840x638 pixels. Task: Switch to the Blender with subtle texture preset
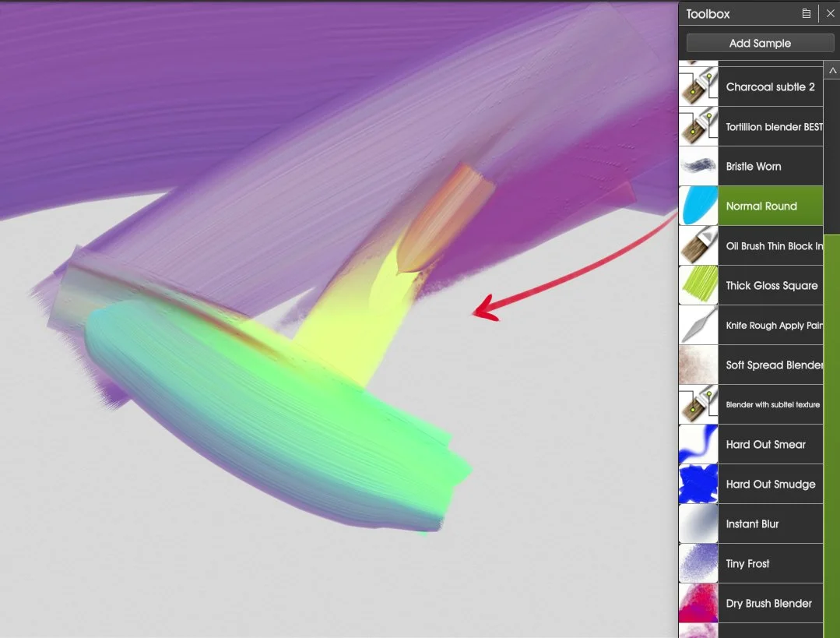[x=771, y=404]
